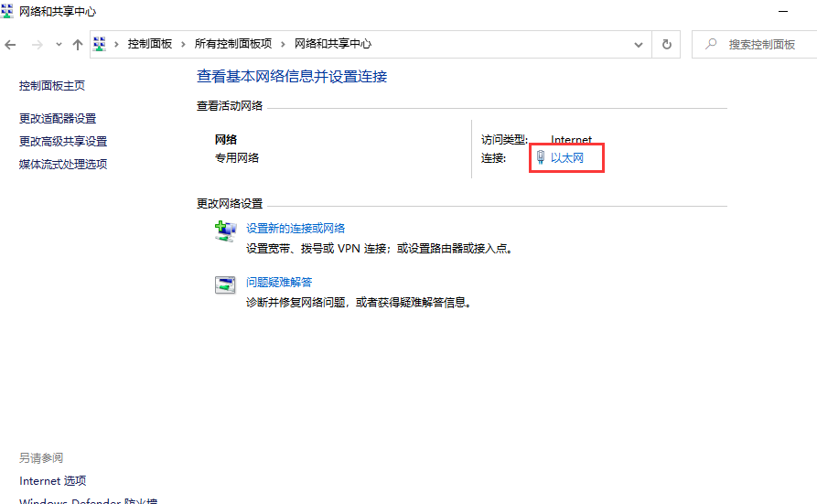
Task: Open Internet 选项 under 另请参阅
Action: 52,480
